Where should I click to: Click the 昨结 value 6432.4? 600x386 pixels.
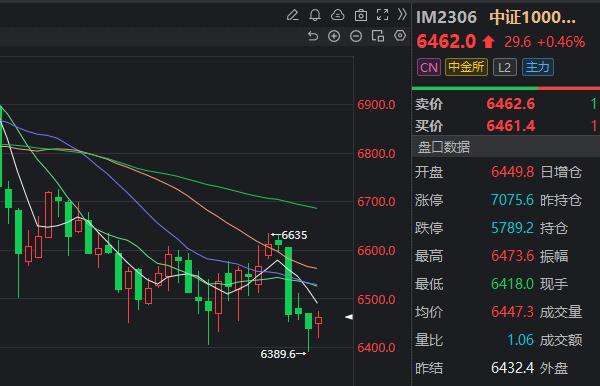pyautogui.click(x=512, y=368)
